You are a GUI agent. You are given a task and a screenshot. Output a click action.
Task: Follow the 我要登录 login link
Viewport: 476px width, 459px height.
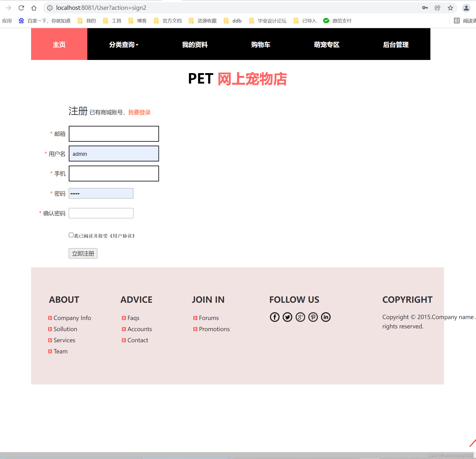point(139,112)
